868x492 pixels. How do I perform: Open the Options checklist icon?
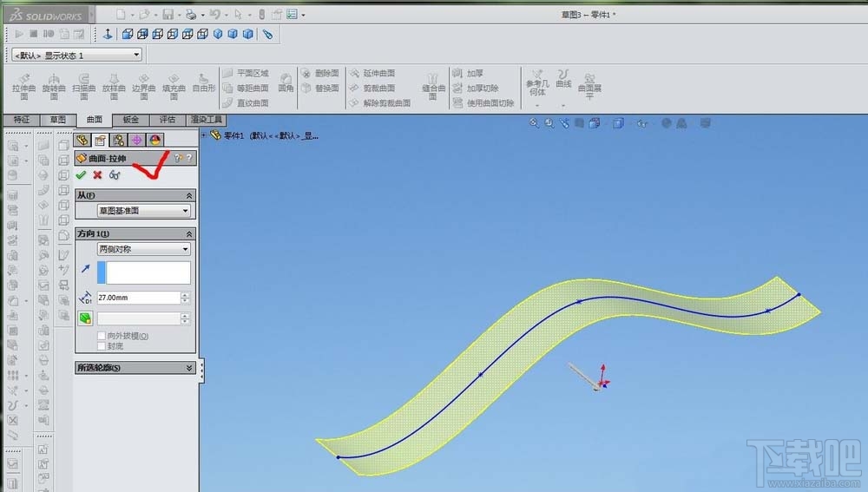pyautogui.click(x=293, y=15)
